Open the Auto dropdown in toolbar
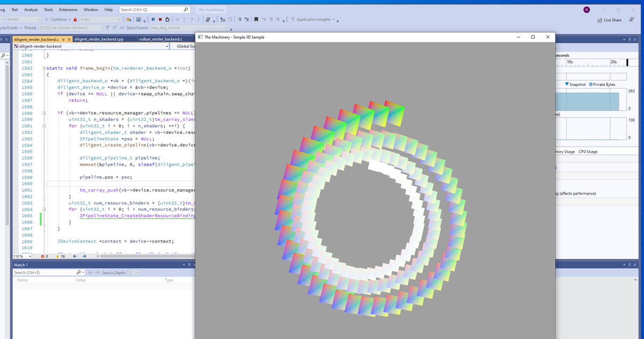Image resolution: width=644 pixels, height=339 pixels. tap(119, 19)
